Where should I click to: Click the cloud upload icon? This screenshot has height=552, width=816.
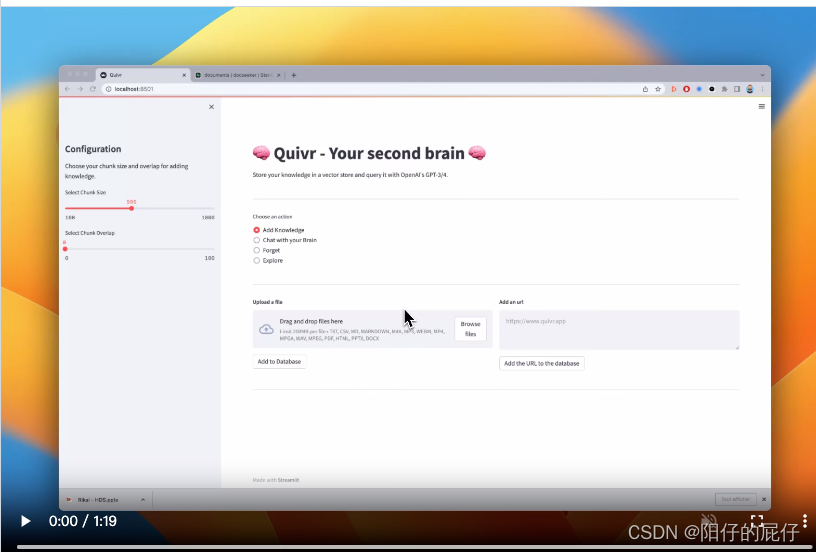[x=266, y=329]
